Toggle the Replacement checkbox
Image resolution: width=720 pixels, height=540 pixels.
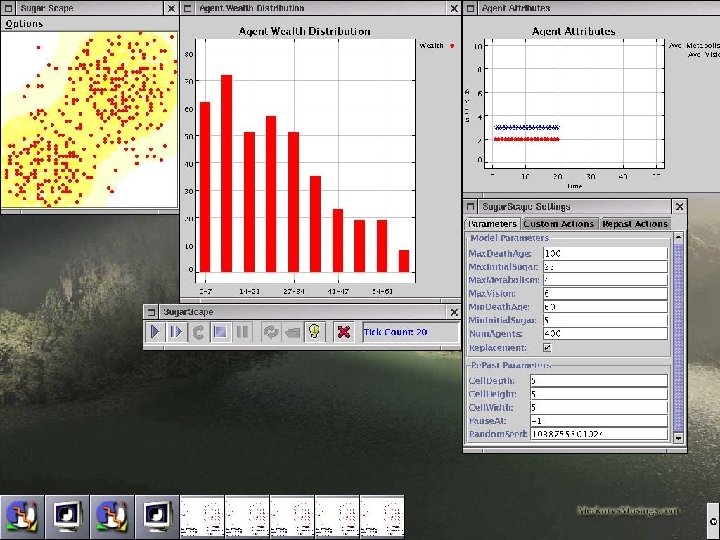pyautogui.click(x=547, y=348)
